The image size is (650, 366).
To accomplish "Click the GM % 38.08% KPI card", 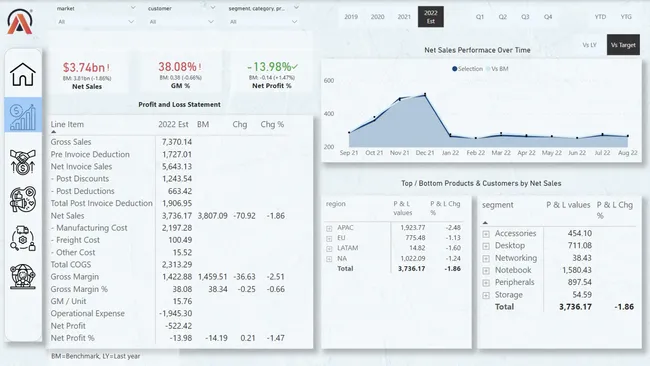I will click(180, 76).
